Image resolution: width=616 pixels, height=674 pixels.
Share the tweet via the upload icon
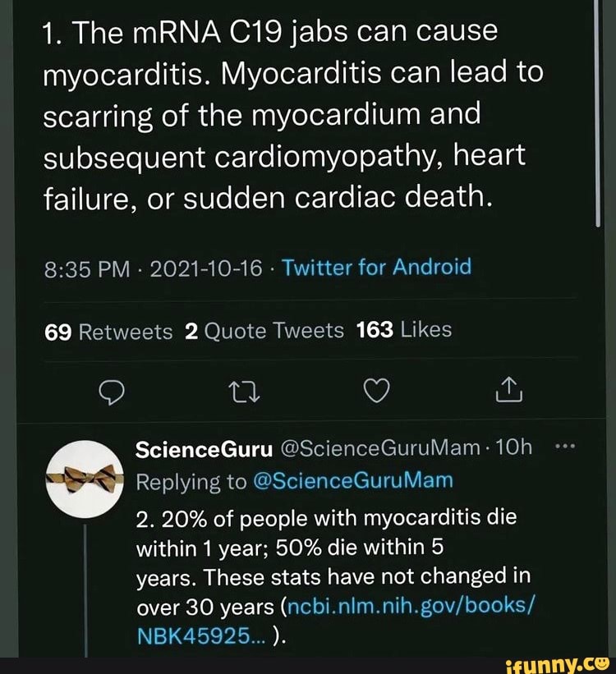point(508,392)
